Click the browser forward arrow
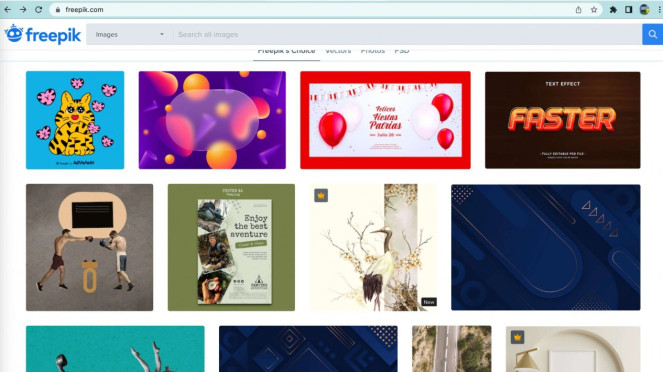The width and height of the screenshot is (663, 372). coord(23,9)
